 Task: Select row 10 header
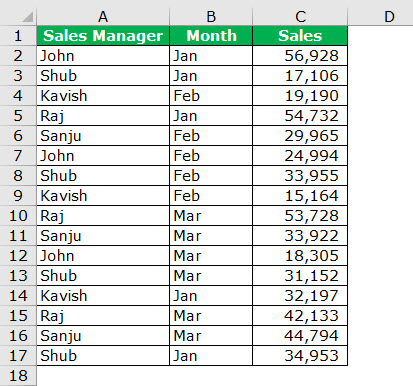pyautogui.click(x=18, y=216)
